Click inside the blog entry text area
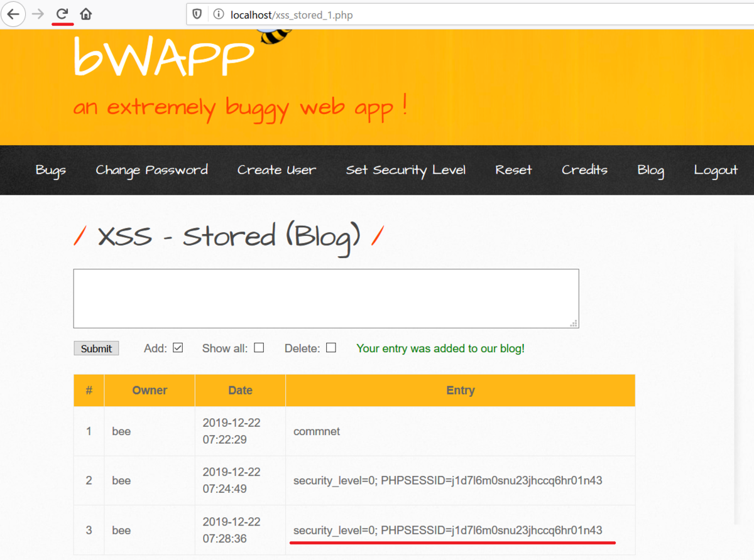The image size is (754, 560). click(326, 299)
